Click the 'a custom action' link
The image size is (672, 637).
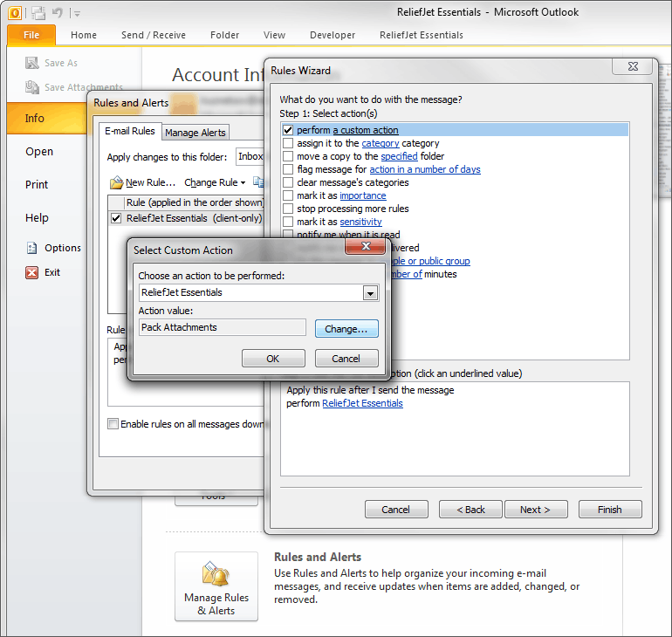366,130
